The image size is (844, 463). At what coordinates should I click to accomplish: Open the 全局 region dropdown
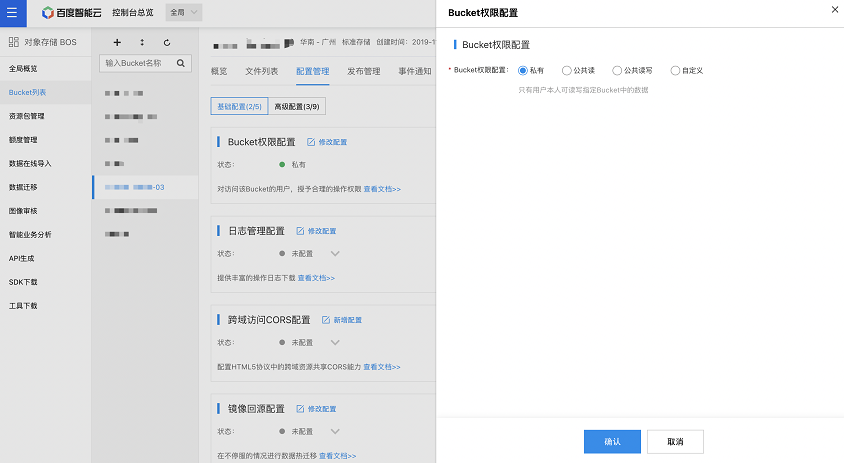[x=184, y=12]
